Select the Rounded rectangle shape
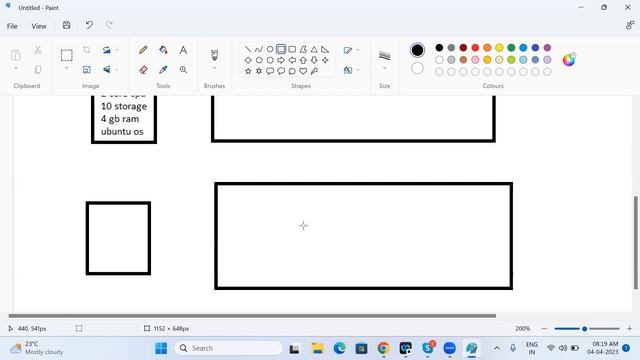The width and height of the screenshot is (640, 360). (x=281, y=49)
